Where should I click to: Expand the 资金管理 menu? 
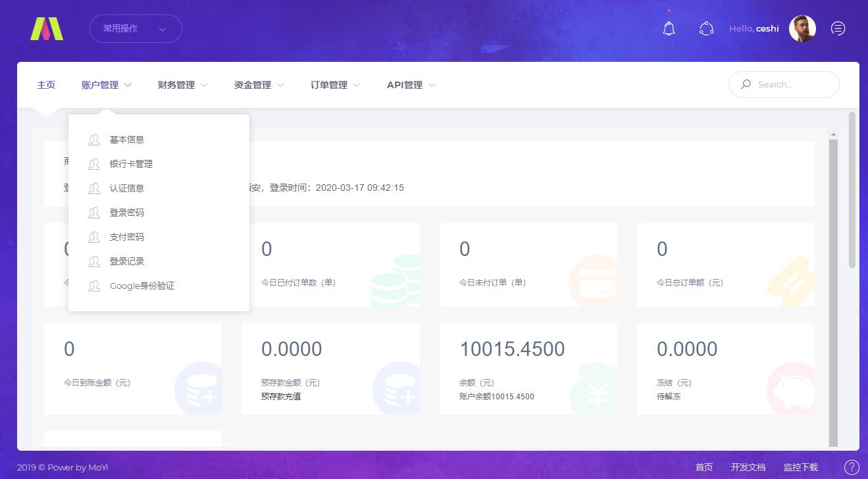click(259, 85)
